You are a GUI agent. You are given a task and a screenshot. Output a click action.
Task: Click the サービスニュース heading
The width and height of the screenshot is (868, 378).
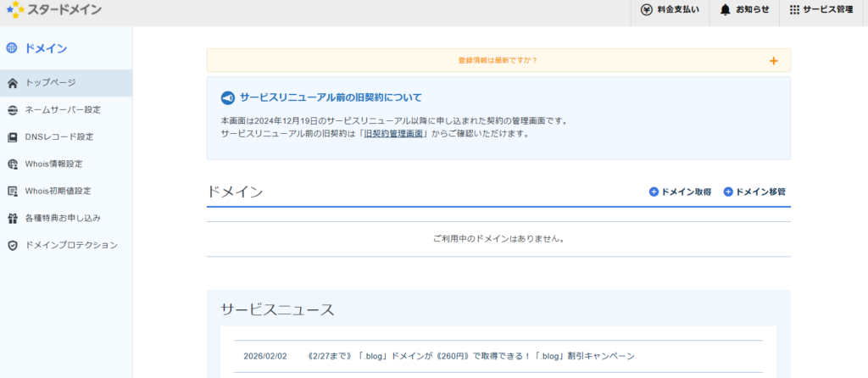click(x=277, y=309)
